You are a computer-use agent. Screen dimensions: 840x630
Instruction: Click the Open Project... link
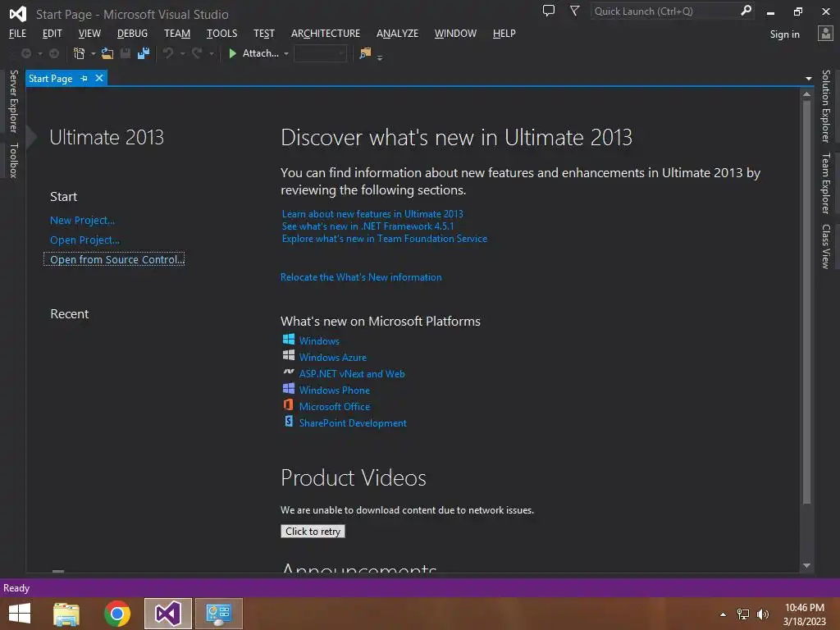click(x=84, y=240)
